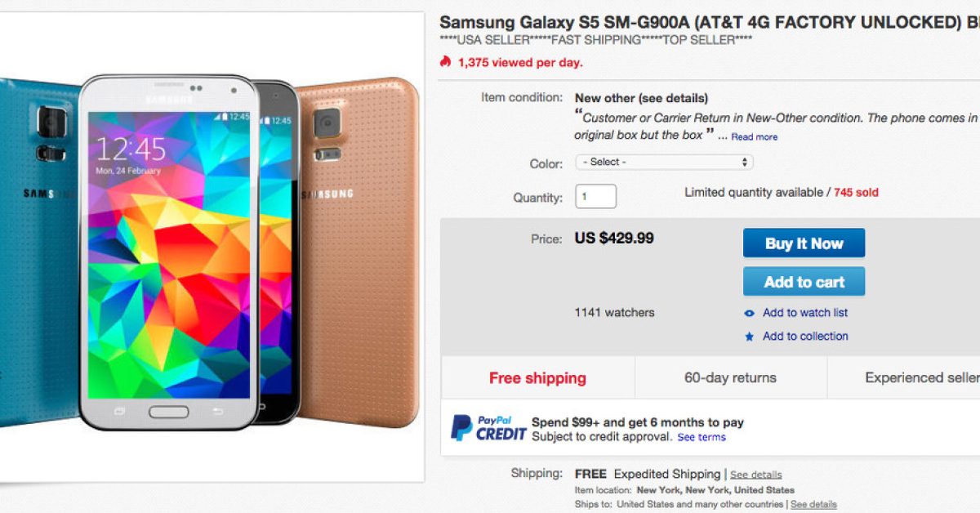The height and width of the screenshot is (513, 980).
Task: Expand item condition with Read more
Action: point(754,137)
